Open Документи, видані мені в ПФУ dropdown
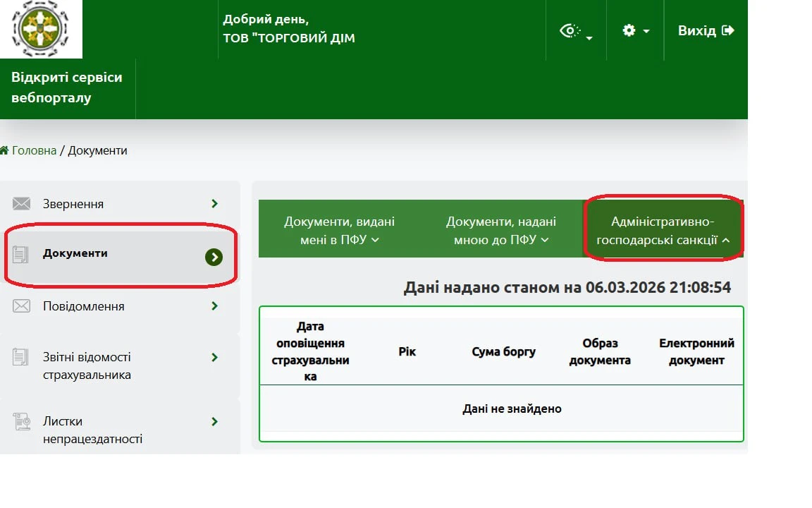The width and height of the screenshot is (812, 508). click(x=340, y=231)
